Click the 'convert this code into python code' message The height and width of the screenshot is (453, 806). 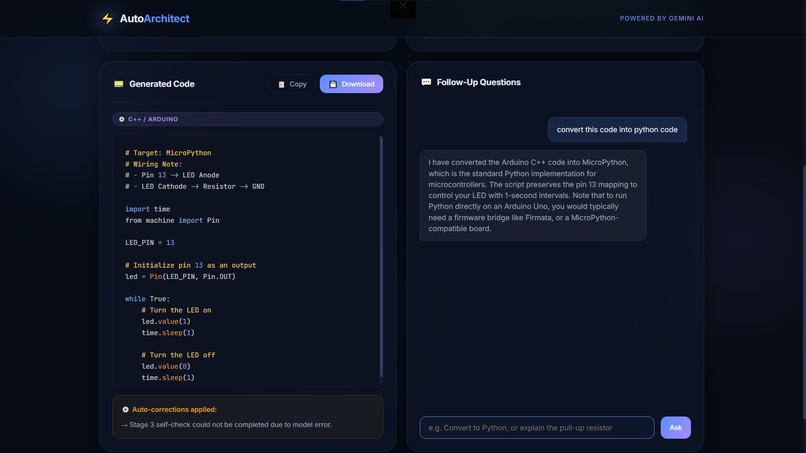(617, 130)
